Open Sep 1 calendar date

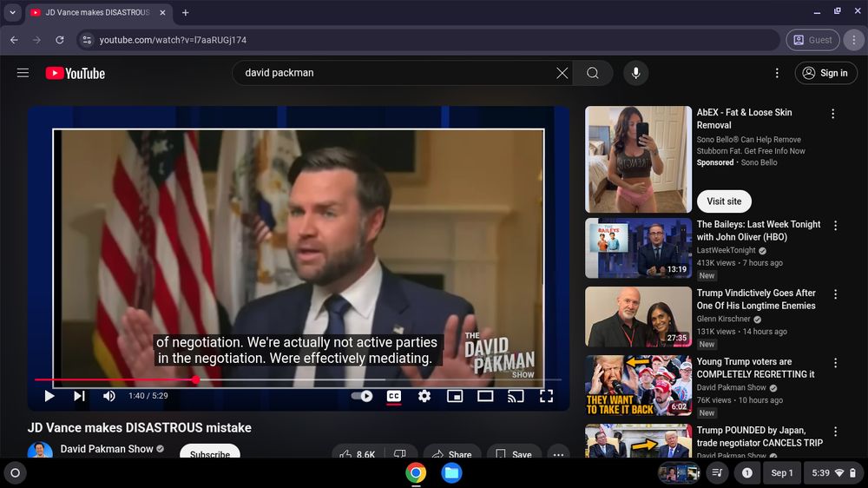tap(782, 473)
